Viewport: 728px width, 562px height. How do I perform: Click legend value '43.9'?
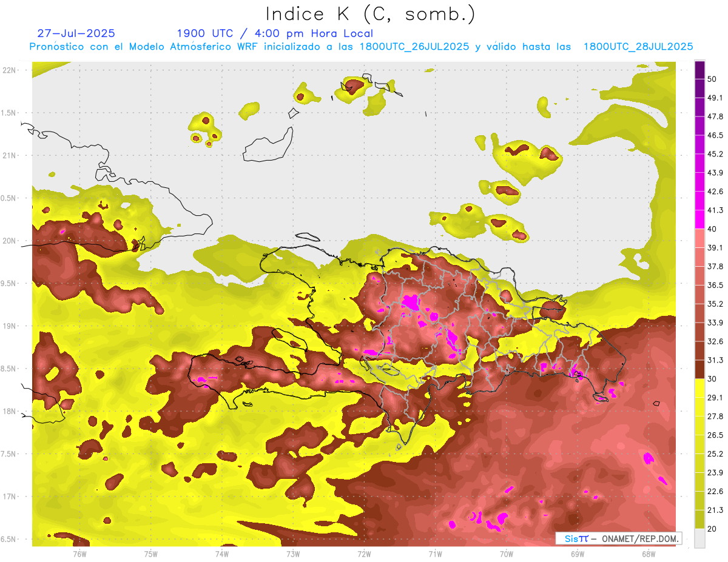(x=715, y=173)
